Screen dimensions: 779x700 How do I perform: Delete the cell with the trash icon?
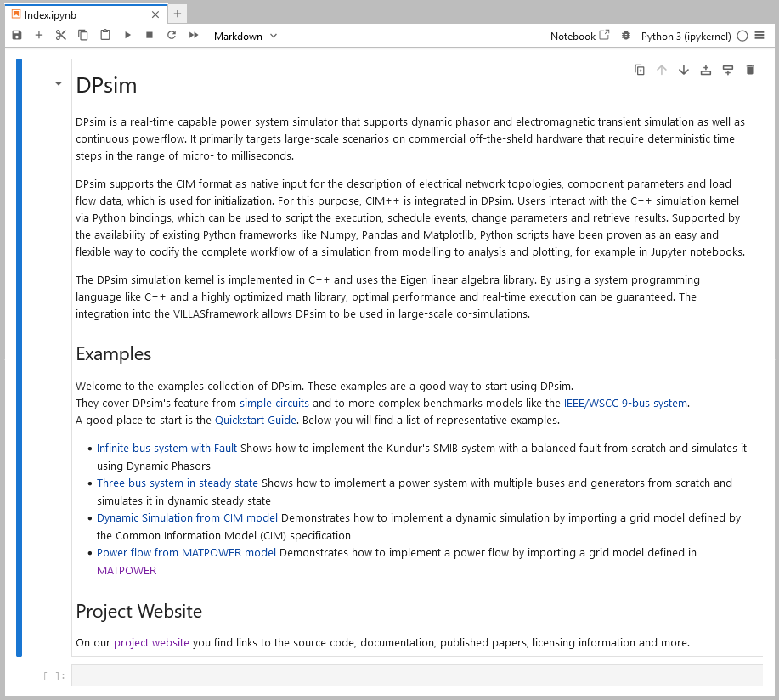pyautogui.click(x=750, y=70)
